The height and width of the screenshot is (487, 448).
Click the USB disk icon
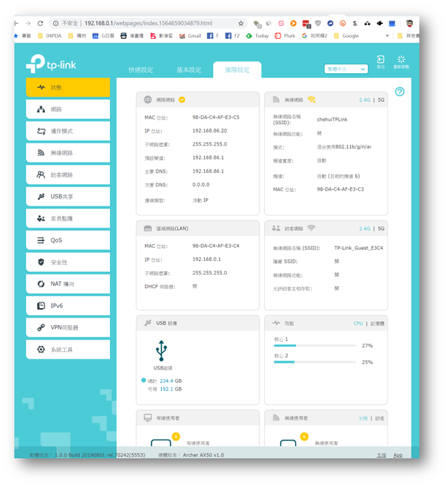click(x=161, y=350)
